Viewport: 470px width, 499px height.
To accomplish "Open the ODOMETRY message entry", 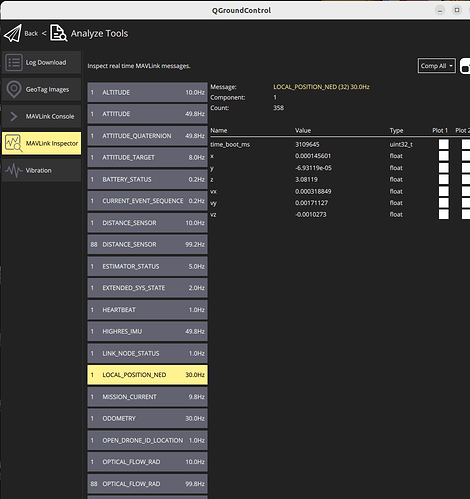I will pyautogui.click(x=147, y=418).
